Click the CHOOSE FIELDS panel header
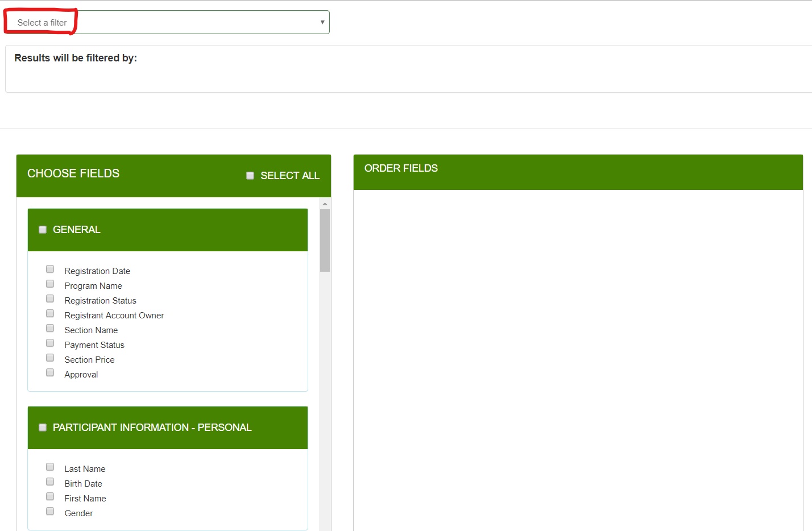812x531 pixels. (x=73, y=173)
